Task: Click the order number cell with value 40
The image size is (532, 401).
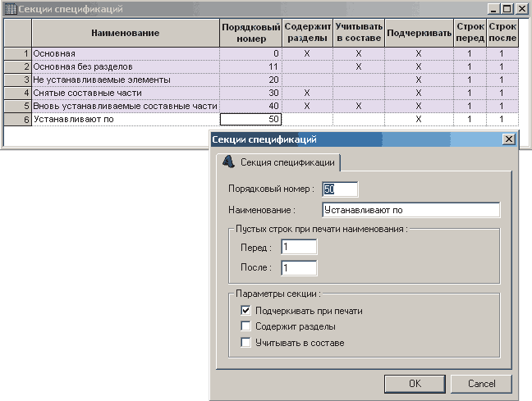Action: pyautogui.click(x=250, y=106)
